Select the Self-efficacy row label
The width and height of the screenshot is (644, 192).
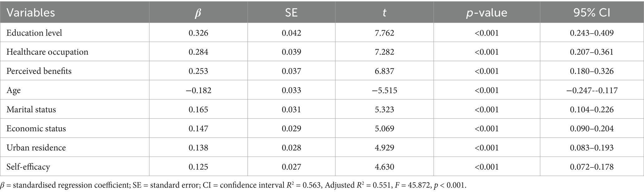pos(28,167)
